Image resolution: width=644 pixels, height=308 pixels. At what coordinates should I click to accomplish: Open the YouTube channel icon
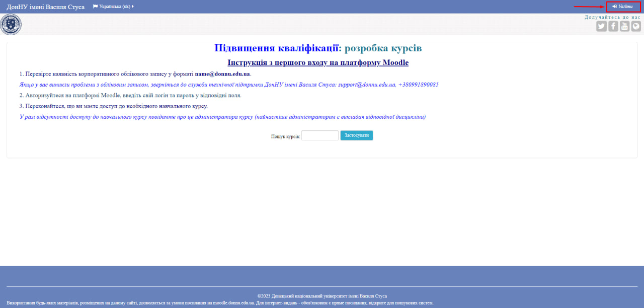(624, 26)
